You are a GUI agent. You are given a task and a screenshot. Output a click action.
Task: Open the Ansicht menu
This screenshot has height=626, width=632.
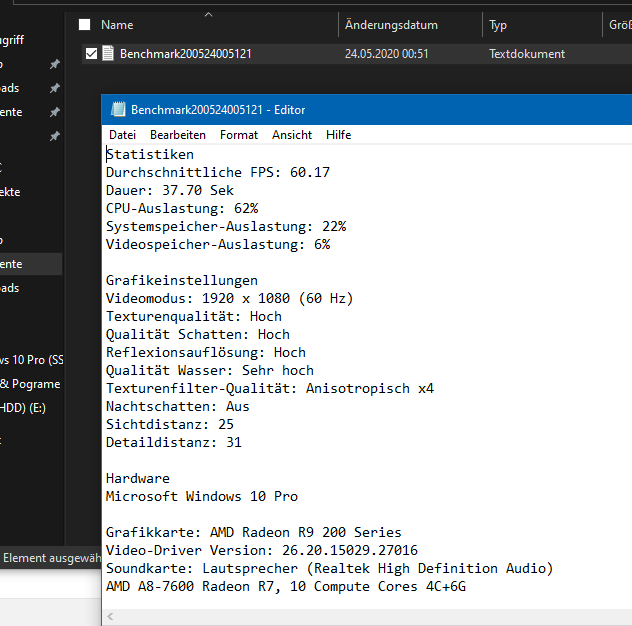(292, 135)
